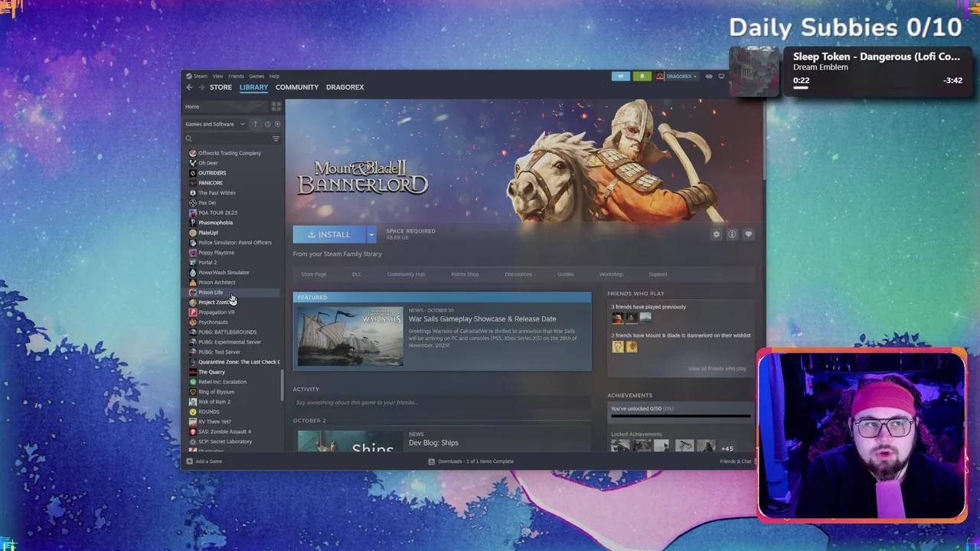Open the Discussions link
The image size is (980, 551).
point(518,274)
